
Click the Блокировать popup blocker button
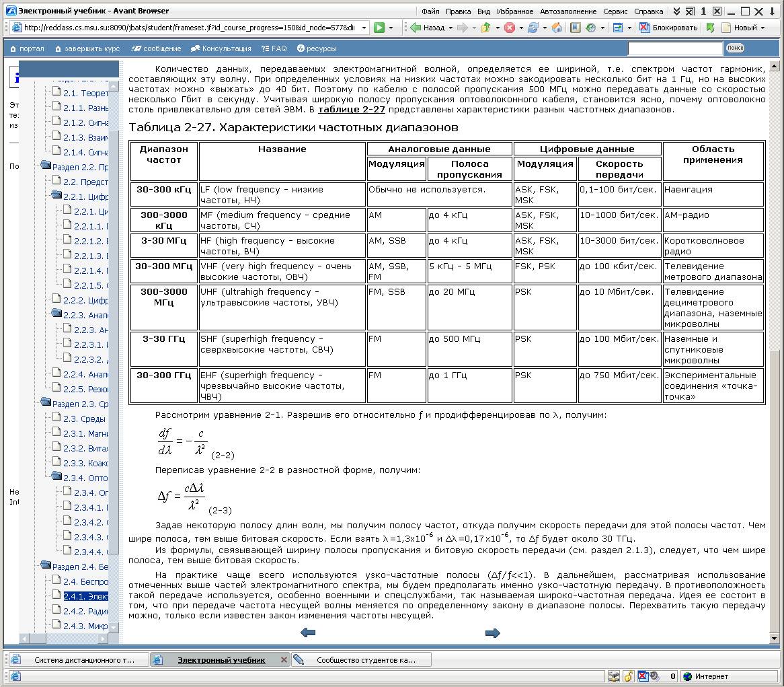(x=668, y=28)
